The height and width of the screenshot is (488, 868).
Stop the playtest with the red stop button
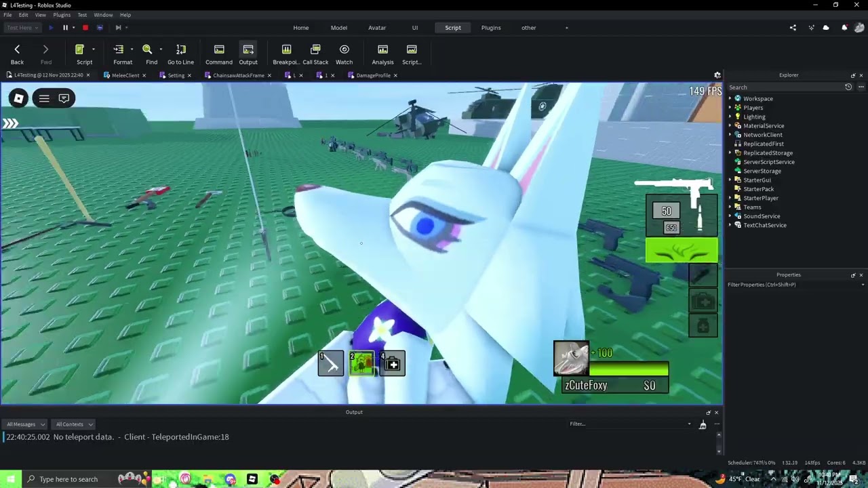[85, 28]
